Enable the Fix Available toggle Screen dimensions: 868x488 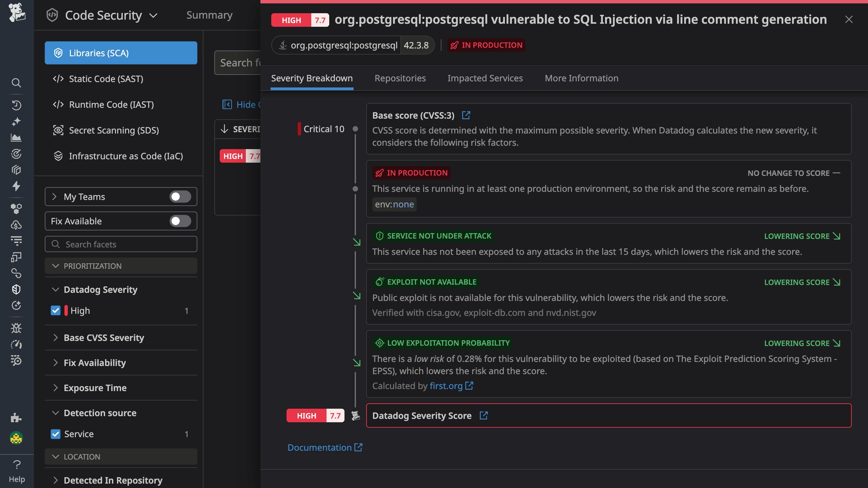pyautogui.click(x=180, y=221)
